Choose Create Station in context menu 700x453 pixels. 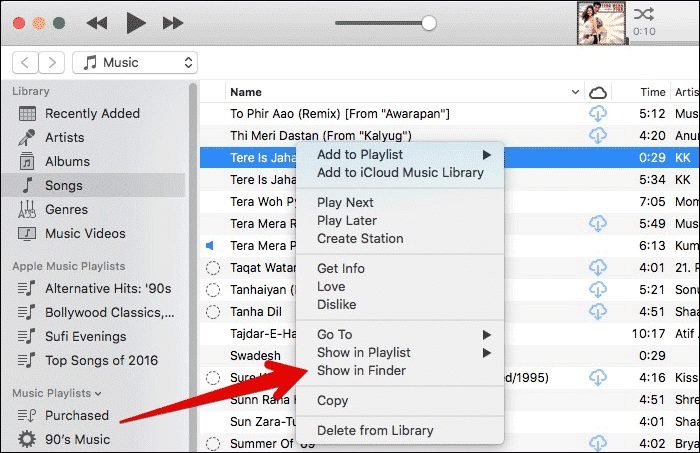pyautogui.click(x=400, y=238)
